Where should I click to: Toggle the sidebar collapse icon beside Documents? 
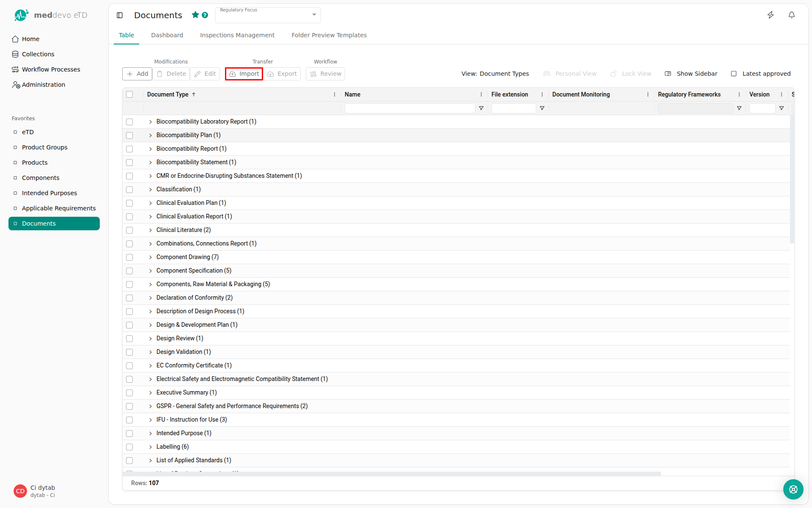[120, 15]
